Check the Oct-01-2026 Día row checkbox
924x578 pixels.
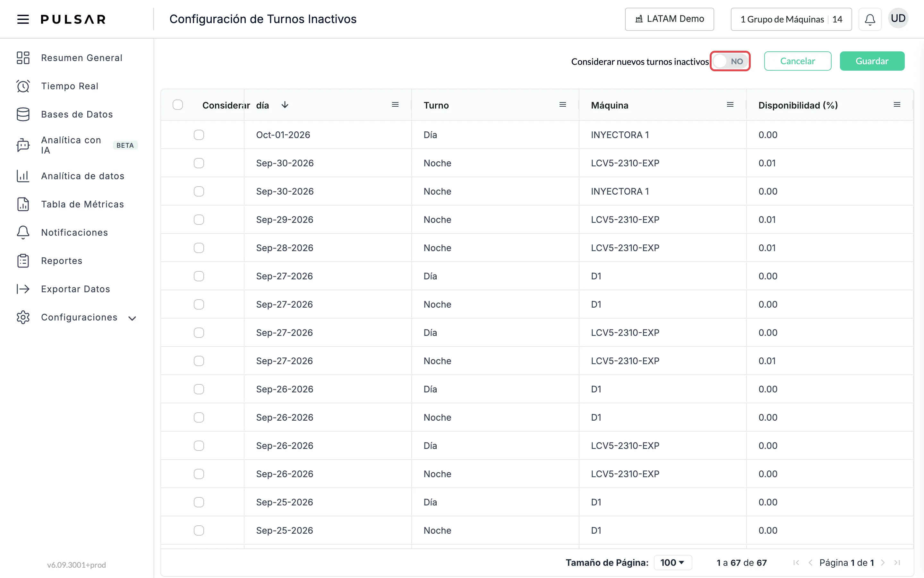tap(199, 135)
